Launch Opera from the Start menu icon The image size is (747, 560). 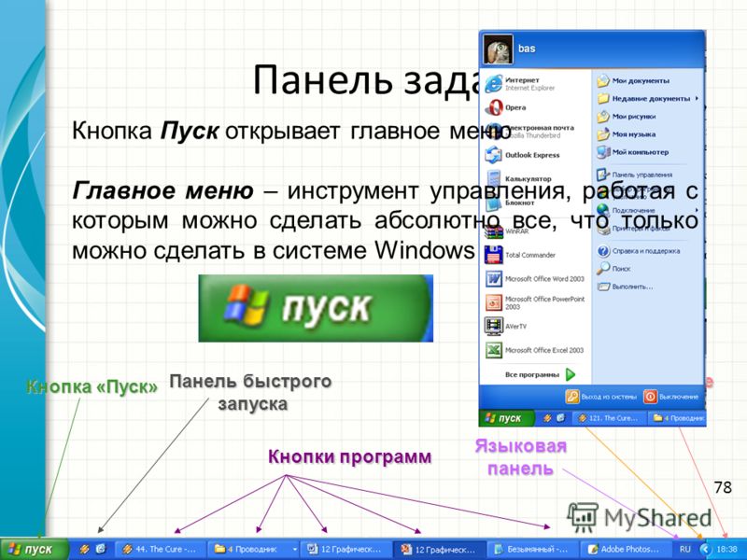pos(494,108)
